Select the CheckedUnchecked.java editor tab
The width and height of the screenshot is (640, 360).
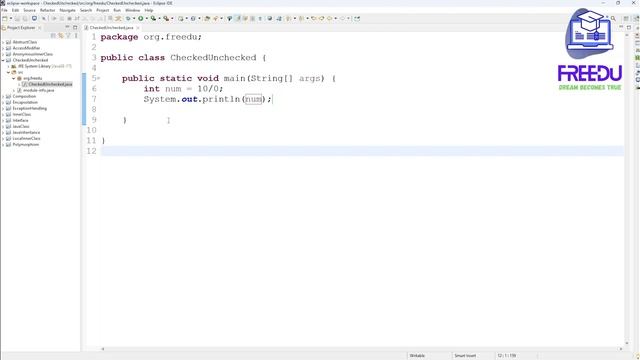(x=111, y=27)
